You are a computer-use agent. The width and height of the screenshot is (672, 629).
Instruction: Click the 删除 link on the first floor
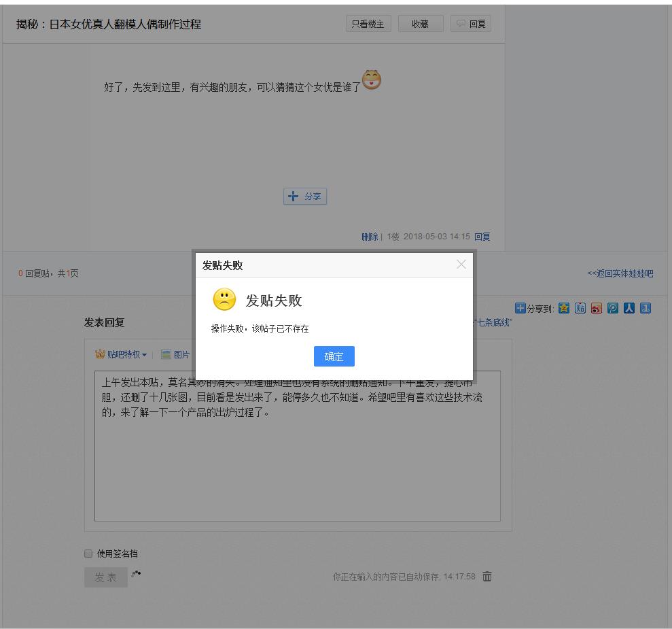point(370,237)
